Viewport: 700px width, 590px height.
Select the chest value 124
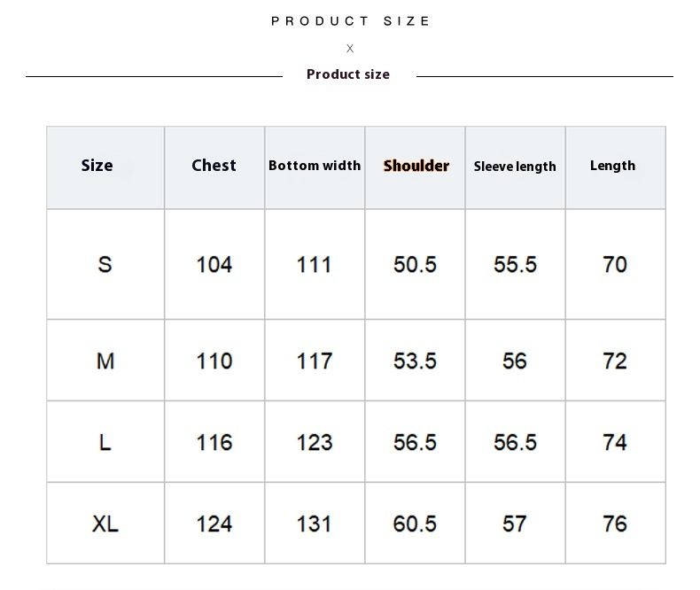214,524
